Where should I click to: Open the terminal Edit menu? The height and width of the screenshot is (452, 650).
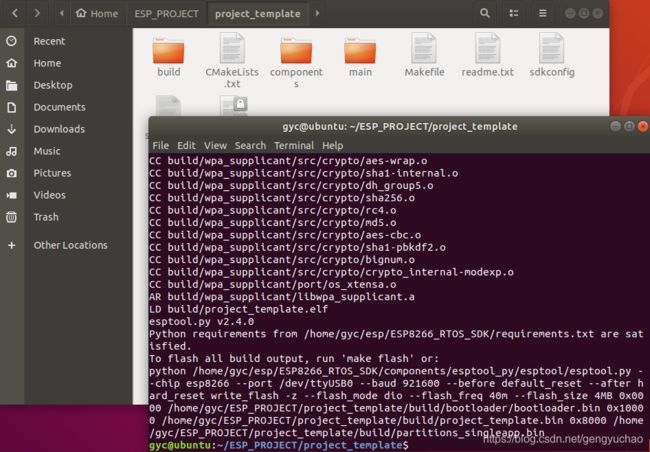pos(186,146)
